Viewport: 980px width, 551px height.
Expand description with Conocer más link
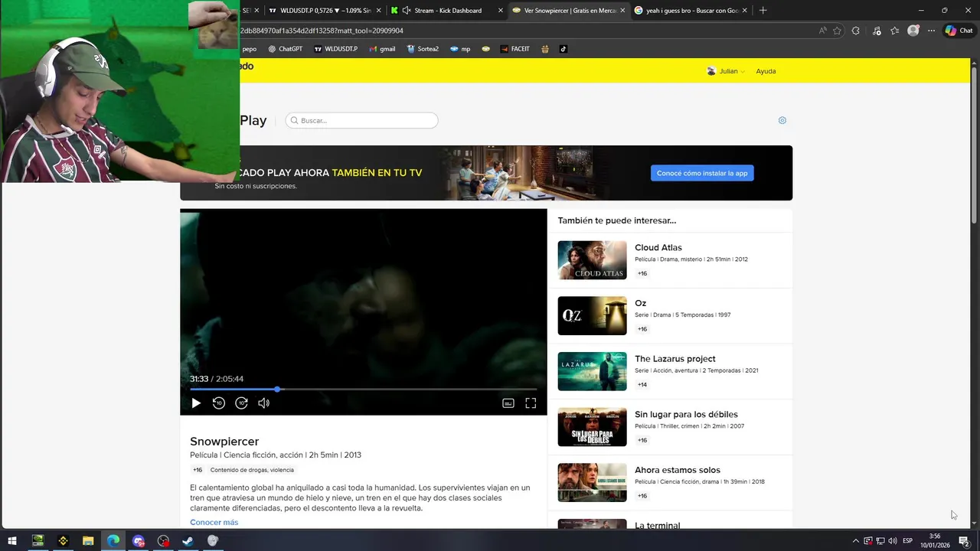(x=214, y=522)
